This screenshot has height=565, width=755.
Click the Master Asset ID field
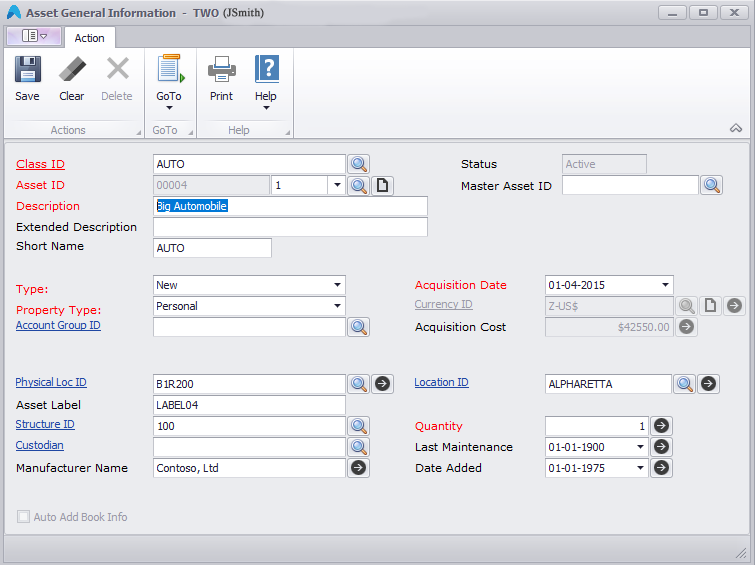[x=630, y=185]
